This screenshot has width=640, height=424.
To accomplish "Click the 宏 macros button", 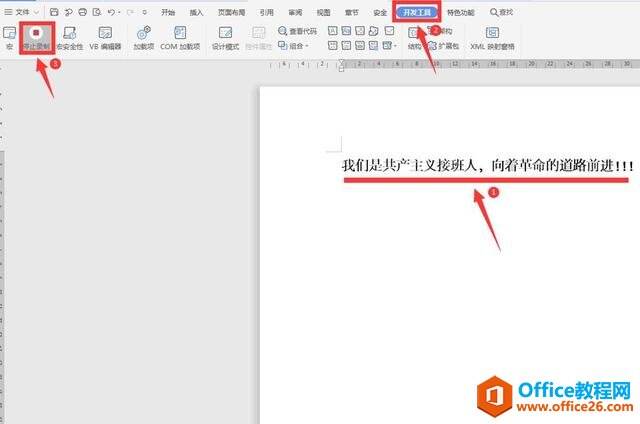I will (x=9, y=38).
